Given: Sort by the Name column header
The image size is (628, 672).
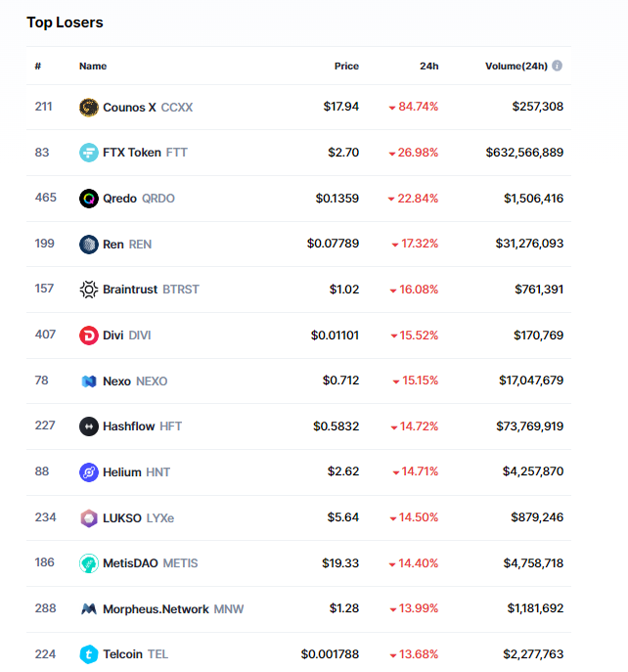Looking at the screenshot, I should (93, 66).
